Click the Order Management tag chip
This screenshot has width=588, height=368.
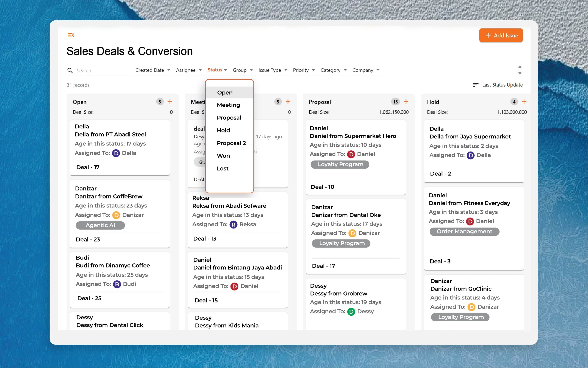coord(465,232)
